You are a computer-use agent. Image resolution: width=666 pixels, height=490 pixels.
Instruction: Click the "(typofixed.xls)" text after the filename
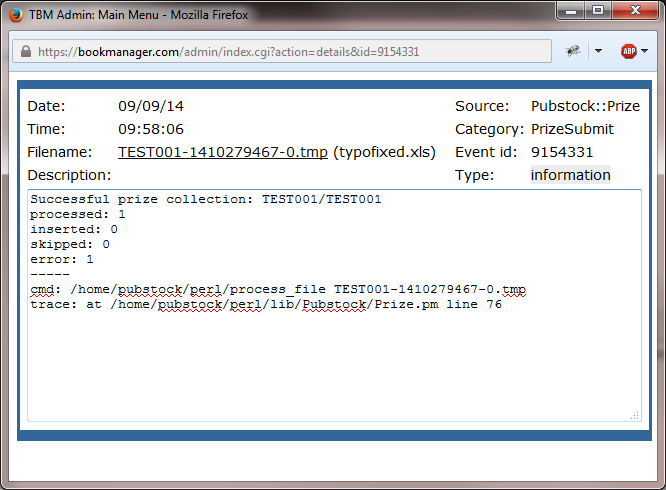pos(385,152)
